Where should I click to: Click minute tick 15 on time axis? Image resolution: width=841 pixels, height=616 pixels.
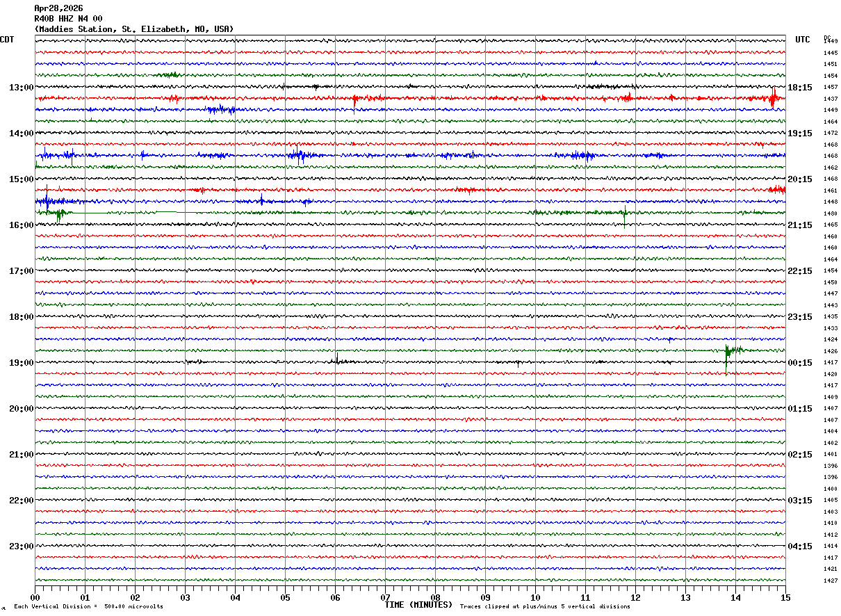tap(785, 597)
